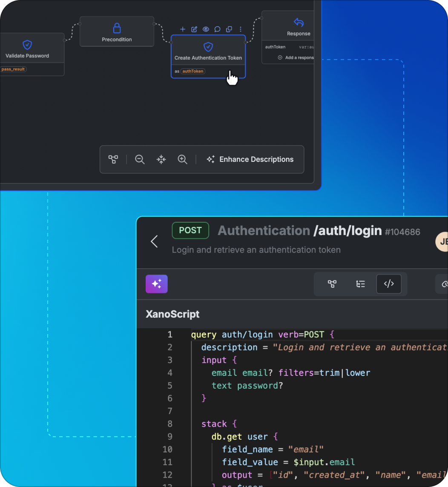
Task: Fit the diagram using the center-view icon
Action: (x=161, y=159)
